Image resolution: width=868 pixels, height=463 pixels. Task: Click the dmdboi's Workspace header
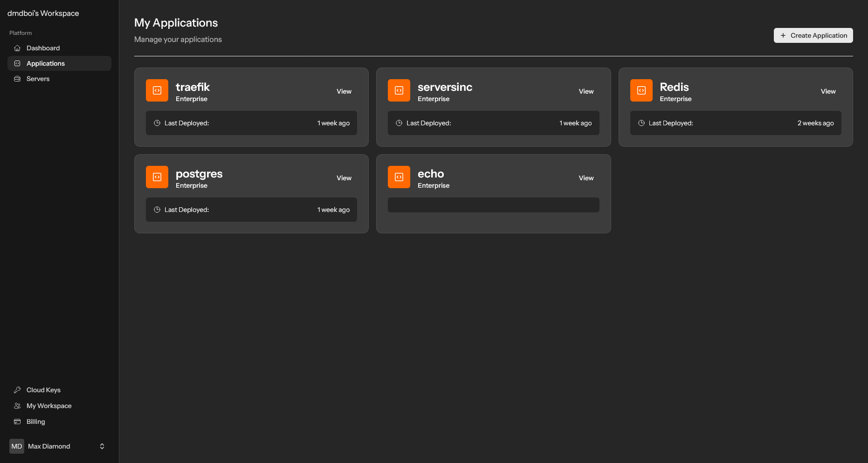(43, 13)
